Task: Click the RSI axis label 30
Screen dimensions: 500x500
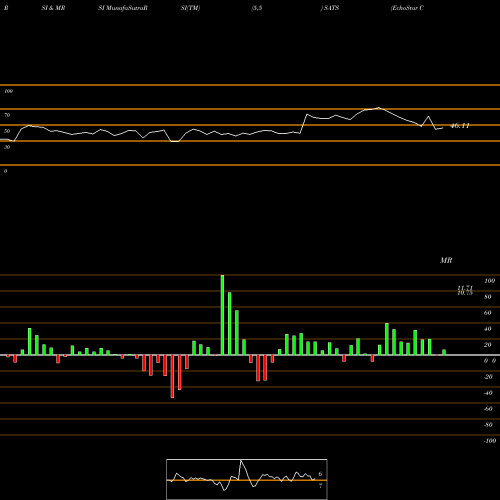Action: pos(7,147)
